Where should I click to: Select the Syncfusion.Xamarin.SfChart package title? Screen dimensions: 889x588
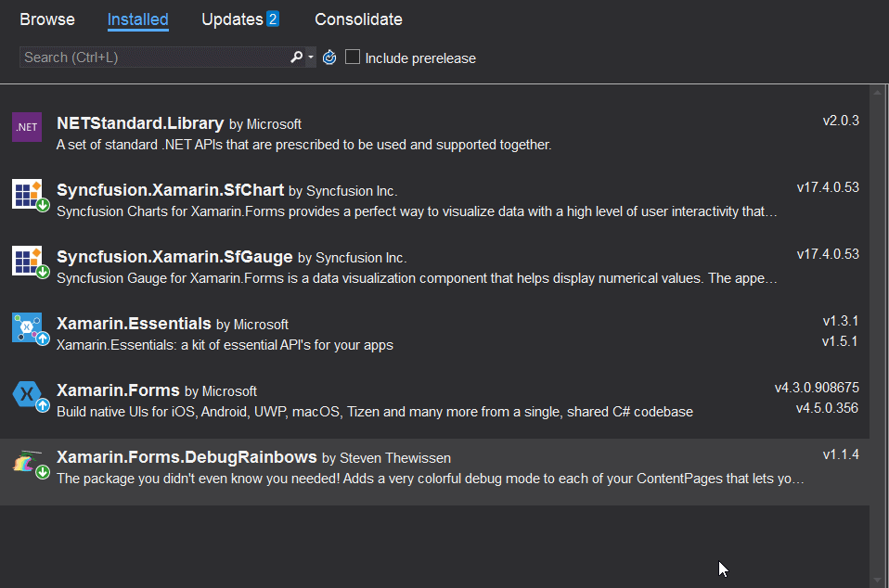point(170,190)
